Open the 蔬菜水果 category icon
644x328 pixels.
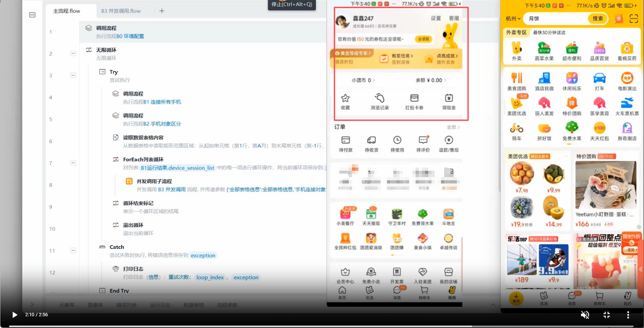click(x=544, y=51)
